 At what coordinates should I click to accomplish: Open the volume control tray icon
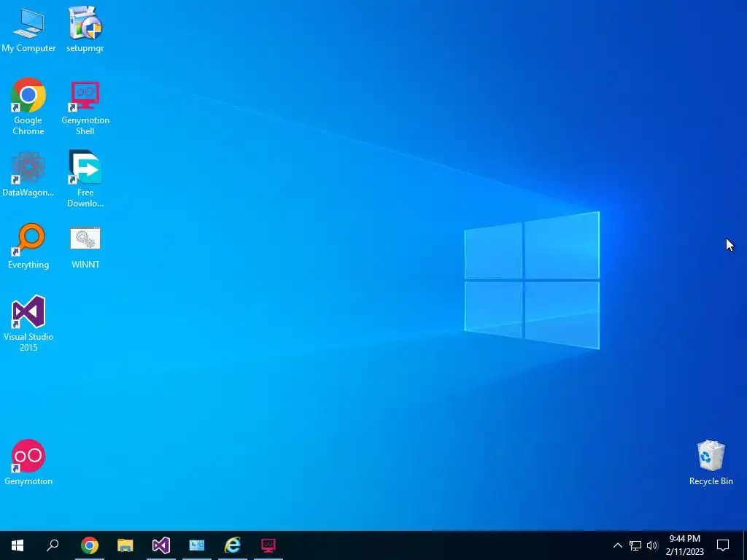pos(652,545)
